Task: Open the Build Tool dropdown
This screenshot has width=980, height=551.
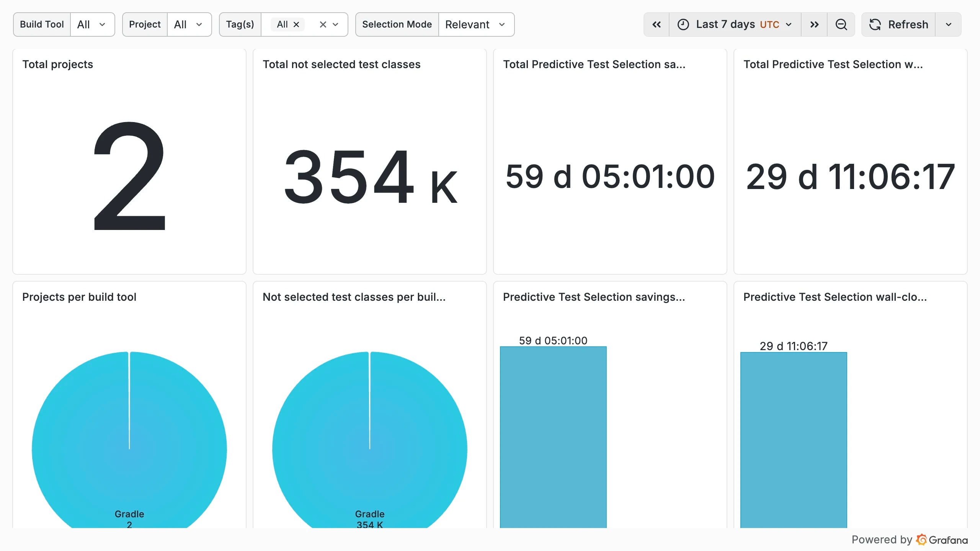Action: [x=92, y=24]
